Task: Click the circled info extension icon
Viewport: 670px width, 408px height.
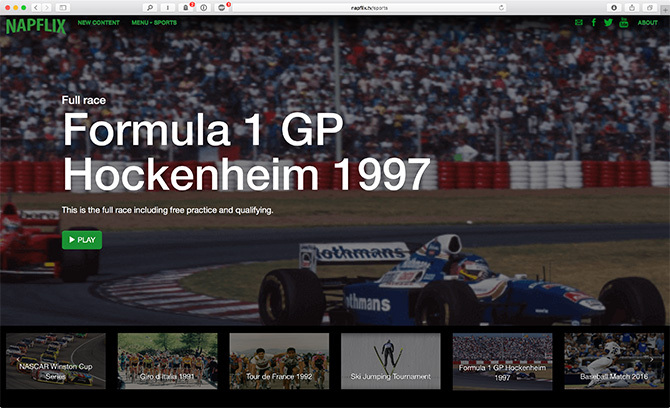Action: pyautogui.click(x=203, y=8)
